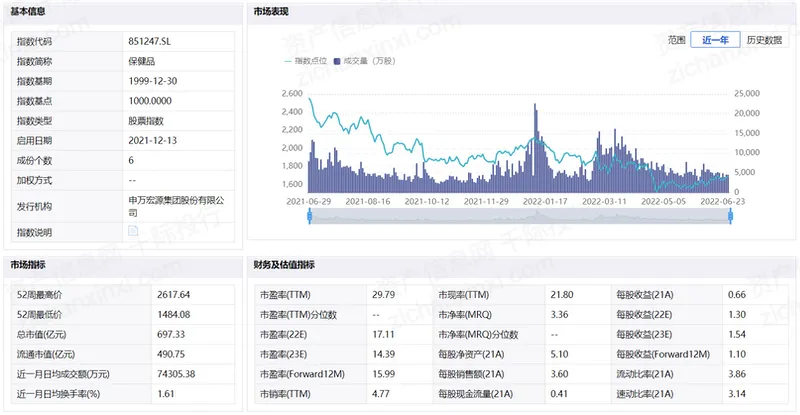Click the daily turnover value 74305.38
The width and height of the screenshot is (800, 415).
pyautogui.click(x=176, y=374)
